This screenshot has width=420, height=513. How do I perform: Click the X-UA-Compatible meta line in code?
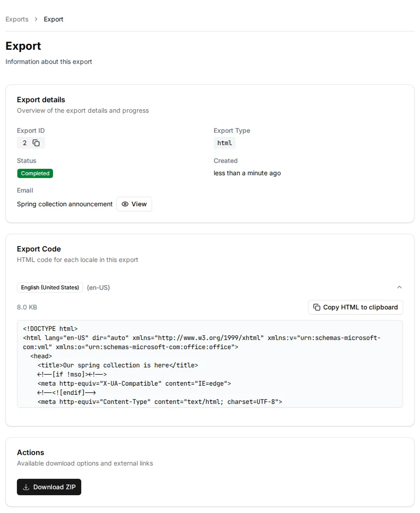pyautogui.click(x=134, y=383)
